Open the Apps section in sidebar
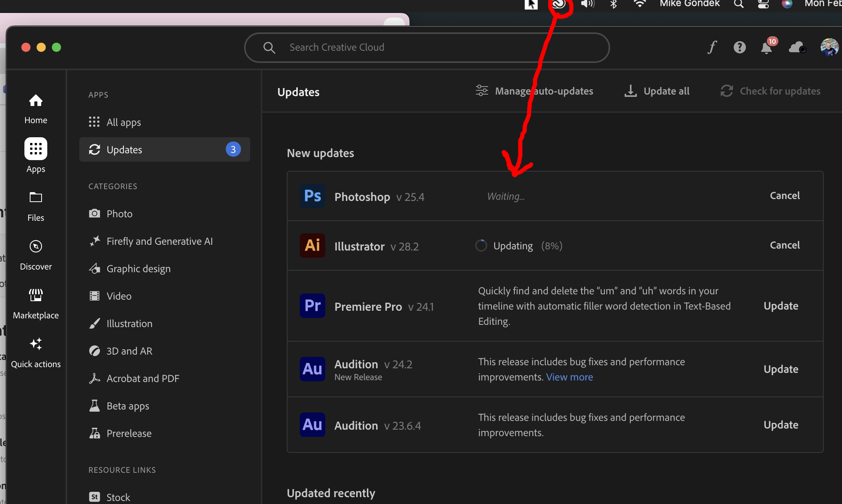Screen dimensions: 842x504 (x=35, y=154)
